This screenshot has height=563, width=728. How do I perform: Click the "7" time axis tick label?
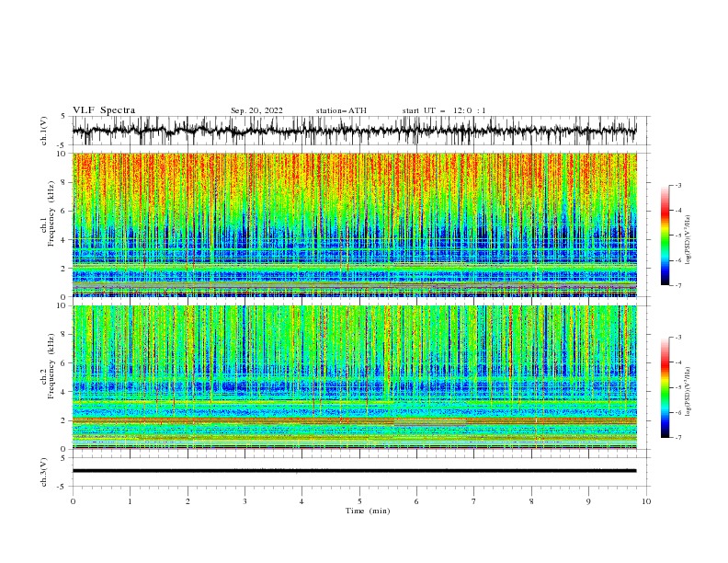click(x=474, y=501)
